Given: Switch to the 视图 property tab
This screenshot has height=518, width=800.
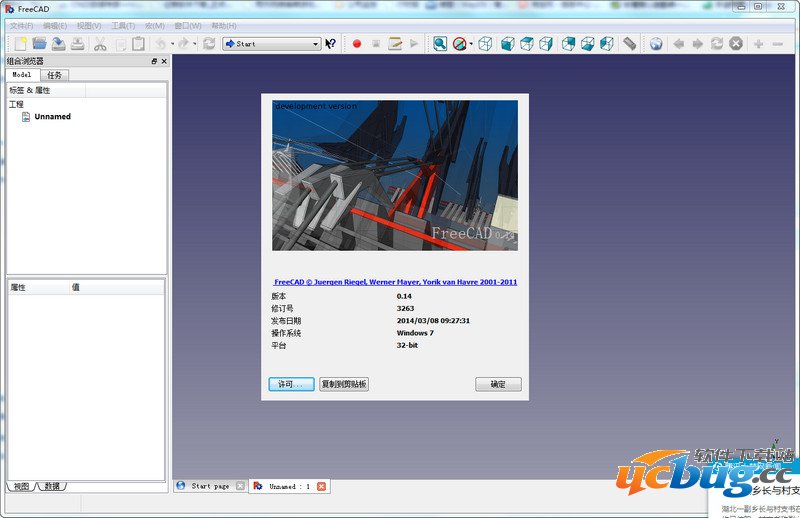Looking at the screenshot, I should coord(21,486).
